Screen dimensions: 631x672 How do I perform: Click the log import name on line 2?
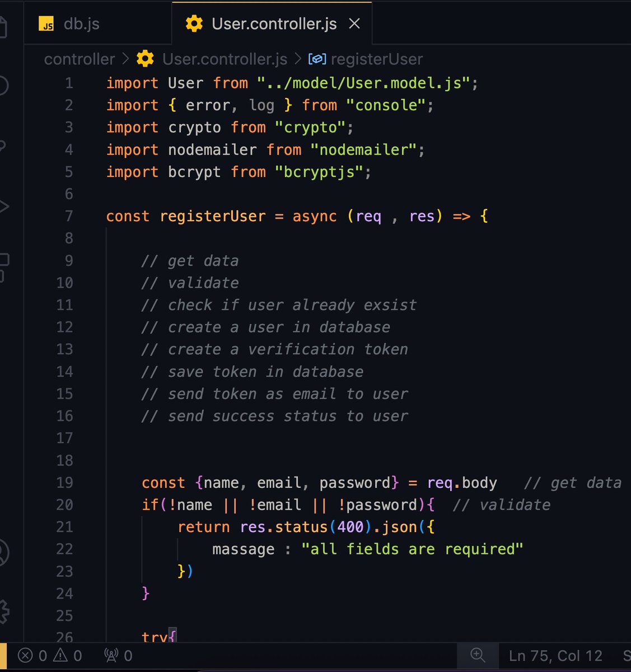point(261,105)
